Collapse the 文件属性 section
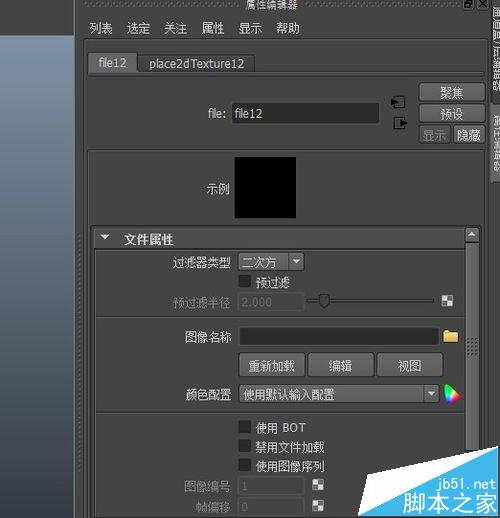The height and width of the screenshot is (518, 500). click(105, 237)
